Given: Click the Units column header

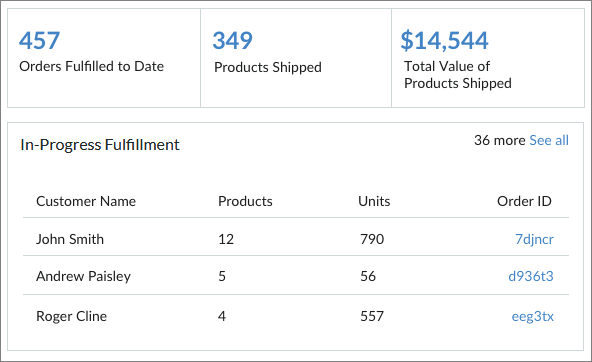Looking at the screenshot, I should tap(374, 201).
